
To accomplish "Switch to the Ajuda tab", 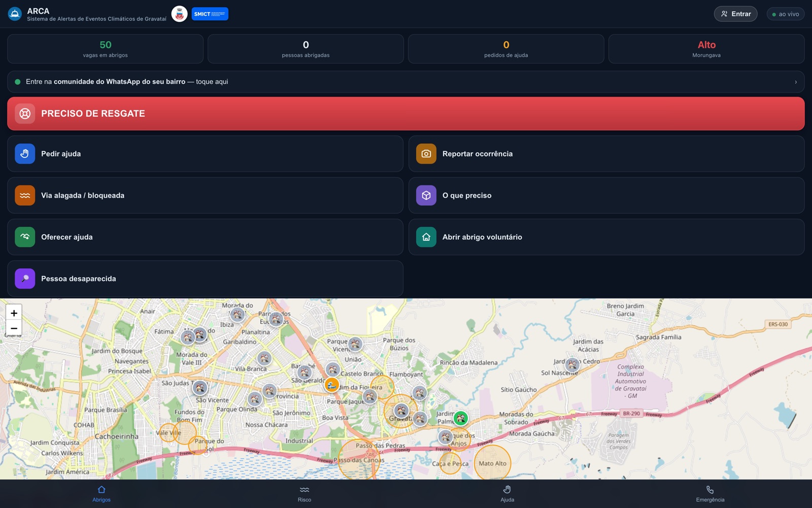I will [x=507, y=493].
